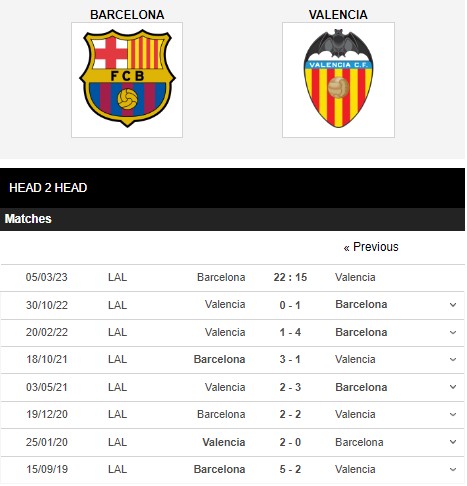Open the upcoming 22:15 match time
The width and height of the screenshot is (467, 486).
tap(290, 277)
